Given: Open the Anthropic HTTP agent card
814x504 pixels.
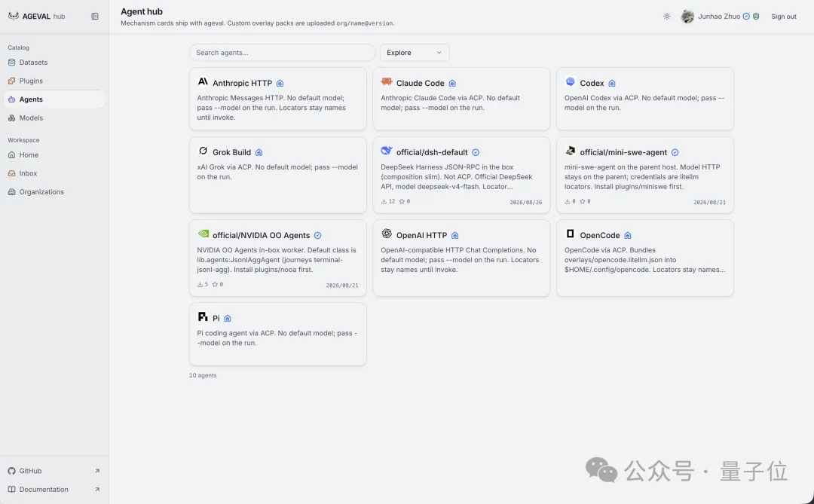Looking at the screenshot, I should (x=277, y=99).
